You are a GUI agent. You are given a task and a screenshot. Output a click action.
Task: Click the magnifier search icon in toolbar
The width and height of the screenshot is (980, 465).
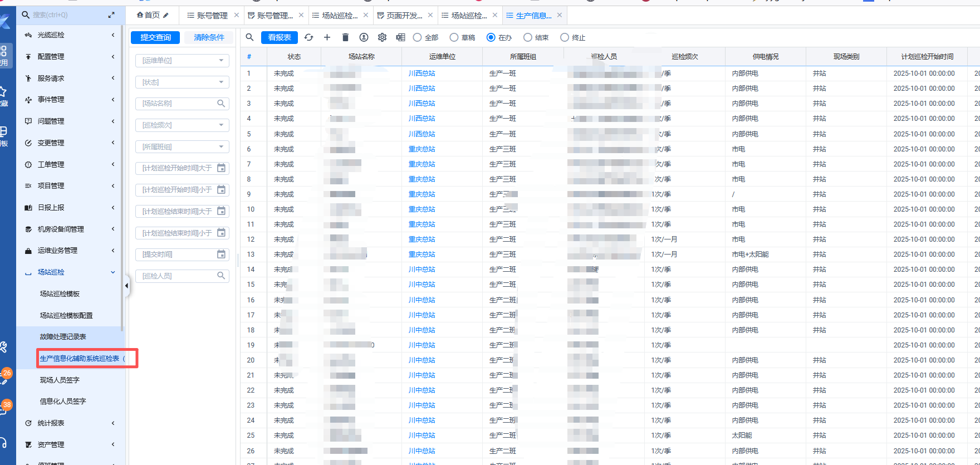coord(250,37)
